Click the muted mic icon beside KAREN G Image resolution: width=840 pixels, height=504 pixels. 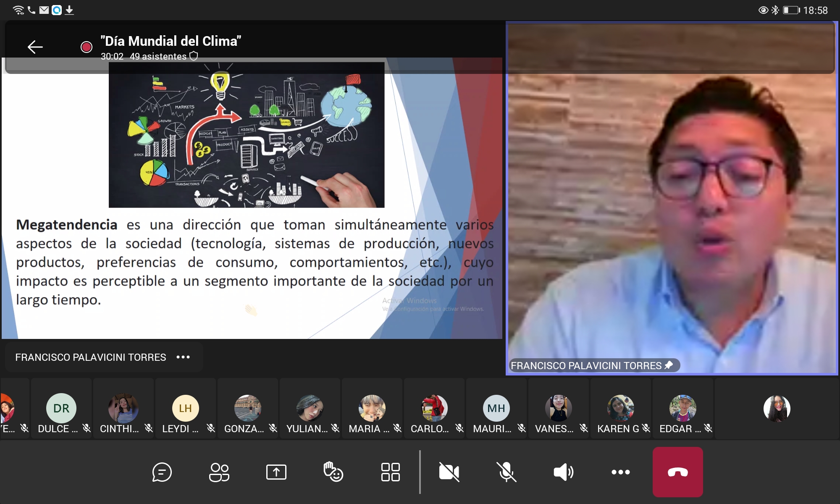tap(646, 428)
